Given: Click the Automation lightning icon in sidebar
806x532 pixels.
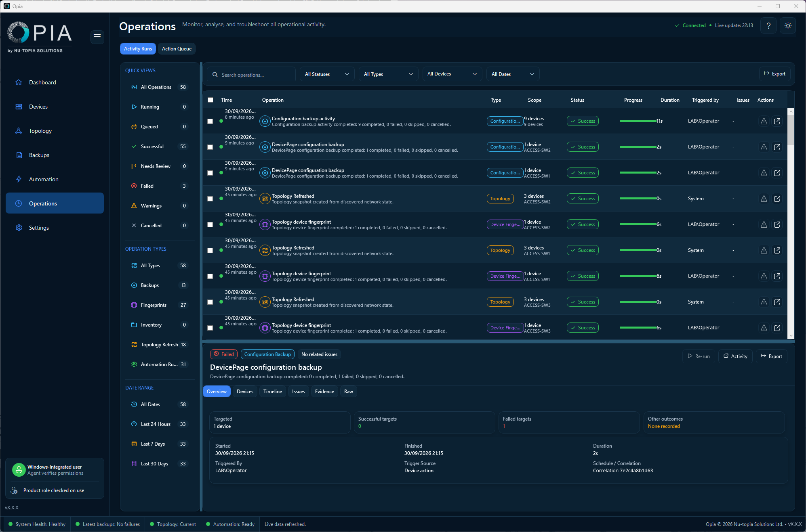Looking at the screenshot, I should pyautogui.click(x=19, y=179).
